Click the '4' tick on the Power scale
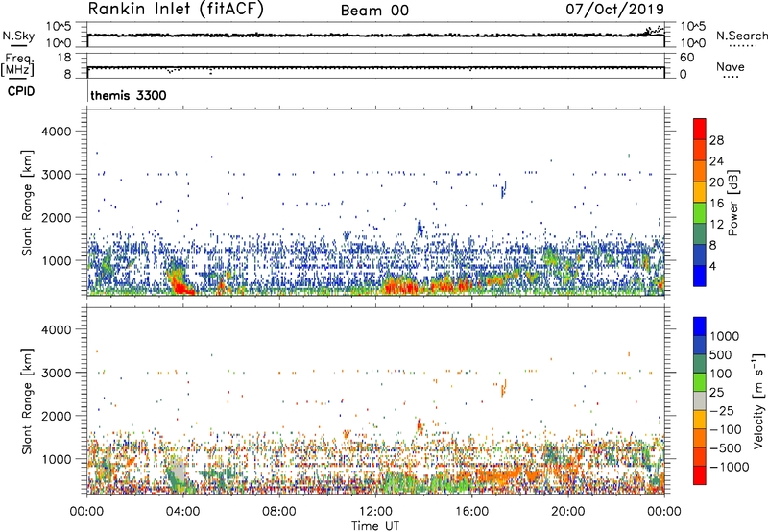This screenshot has height=532, width=768. click(712, 266)
